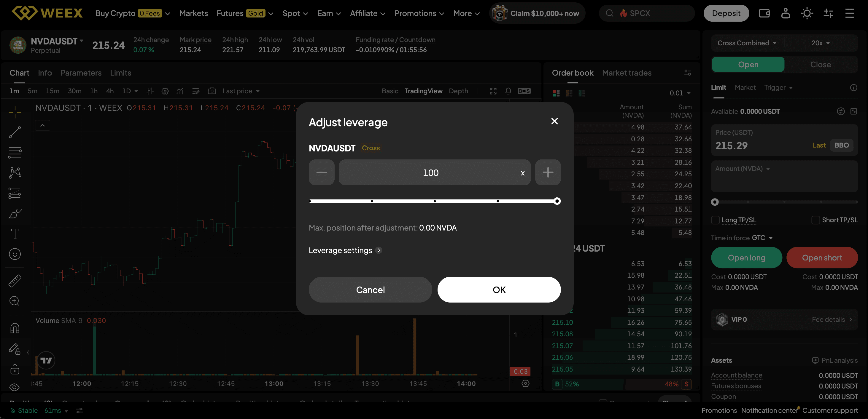Select the brush drawing tool
The width and height of the screenshot is (868, 419).
coord(15,213)
